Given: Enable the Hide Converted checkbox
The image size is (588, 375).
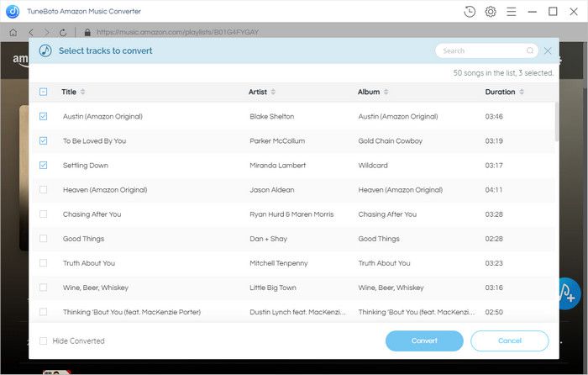Looking at the screenshot, I should pos(44,341).
